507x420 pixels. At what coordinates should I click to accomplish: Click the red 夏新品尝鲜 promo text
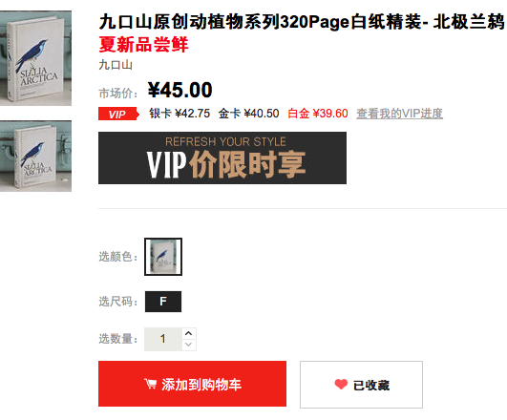[143, 45]
